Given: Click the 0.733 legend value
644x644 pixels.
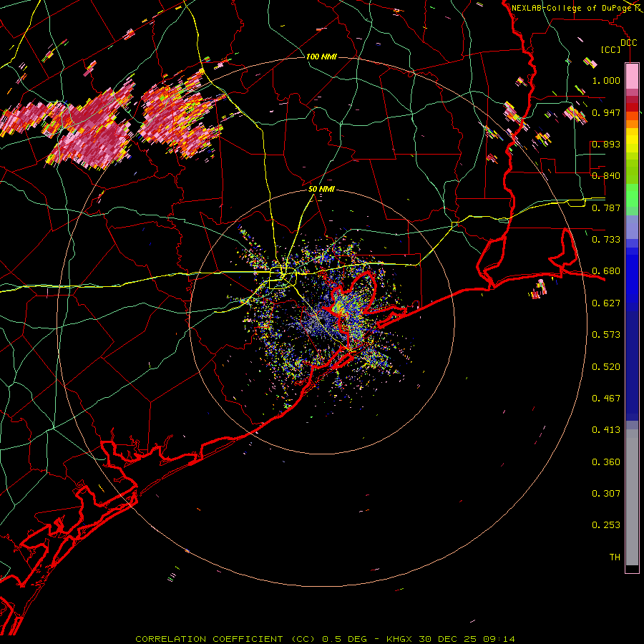Looking at the screenshot, I should (606, 240).
